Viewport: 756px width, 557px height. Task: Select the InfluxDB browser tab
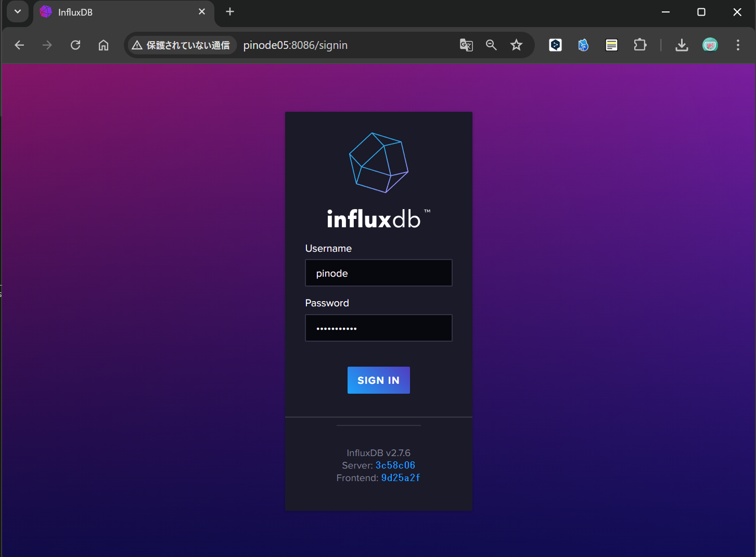[123, 12]
